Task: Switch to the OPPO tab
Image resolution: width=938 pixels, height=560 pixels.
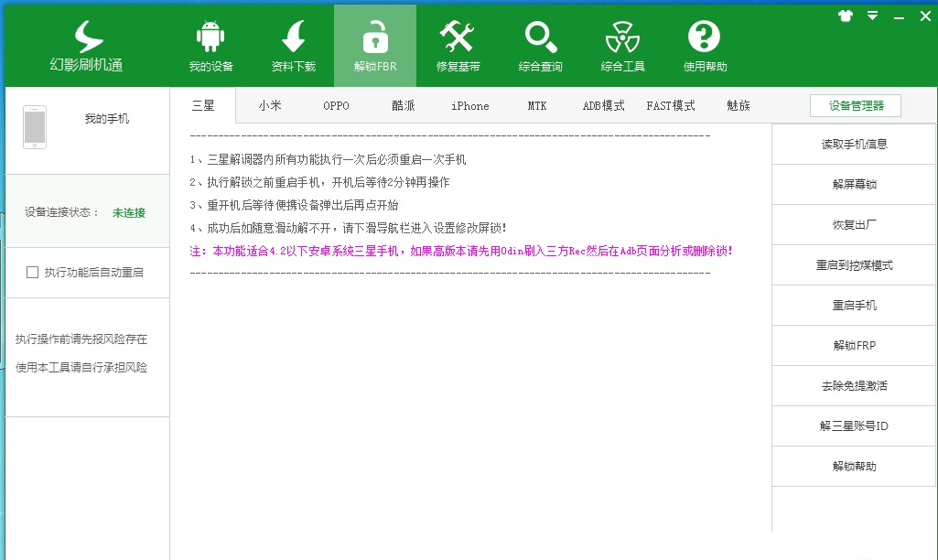Action: pos(336,106)
